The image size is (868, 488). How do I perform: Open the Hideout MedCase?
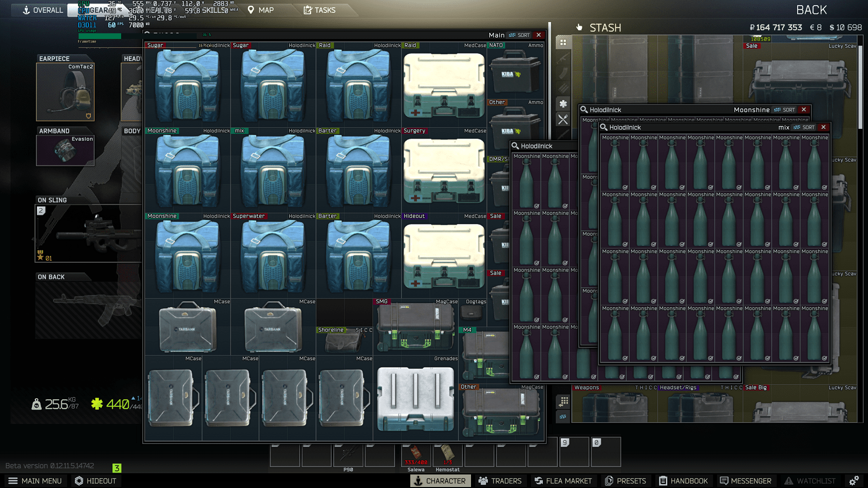[x=444, y=256]
